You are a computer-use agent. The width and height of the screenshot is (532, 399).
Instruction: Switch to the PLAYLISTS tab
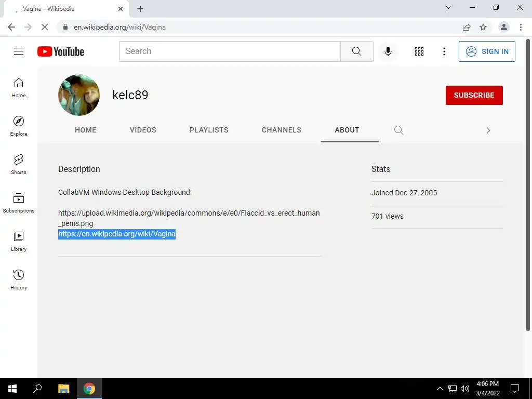tap(209, 130)
